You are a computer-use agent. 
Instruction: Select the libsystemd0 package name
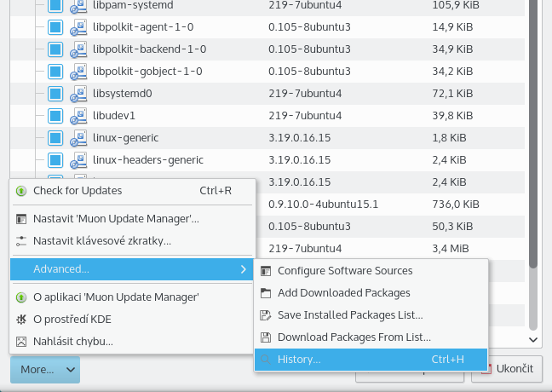(123, 94)
